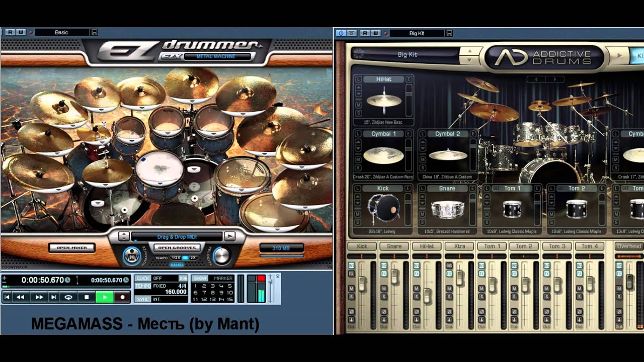Open output routing arrow on Snare channel
644x362 pixels.
click(384, 319)
